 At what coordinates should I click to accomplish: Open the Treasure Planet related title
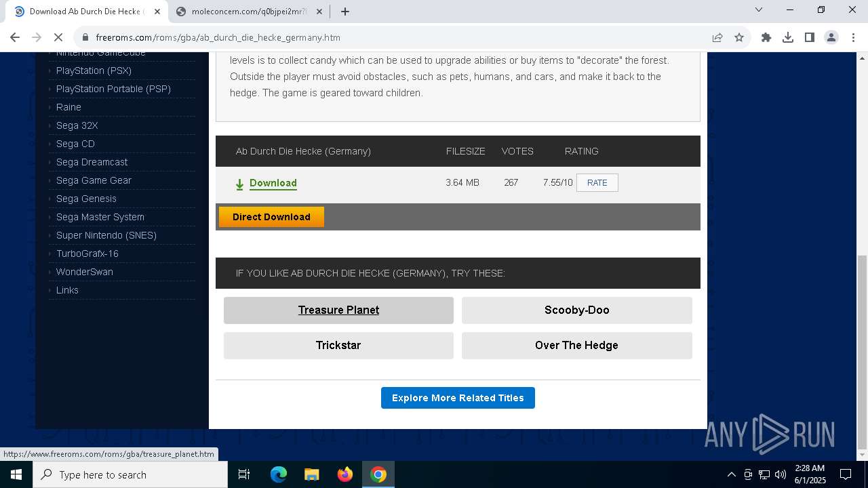coord(338,310)
